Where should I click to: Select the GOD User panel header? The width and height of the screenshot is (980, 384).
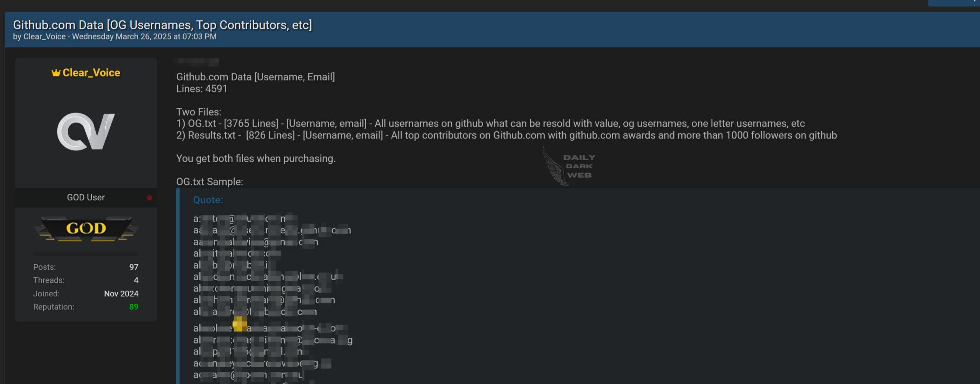point(86,197)
